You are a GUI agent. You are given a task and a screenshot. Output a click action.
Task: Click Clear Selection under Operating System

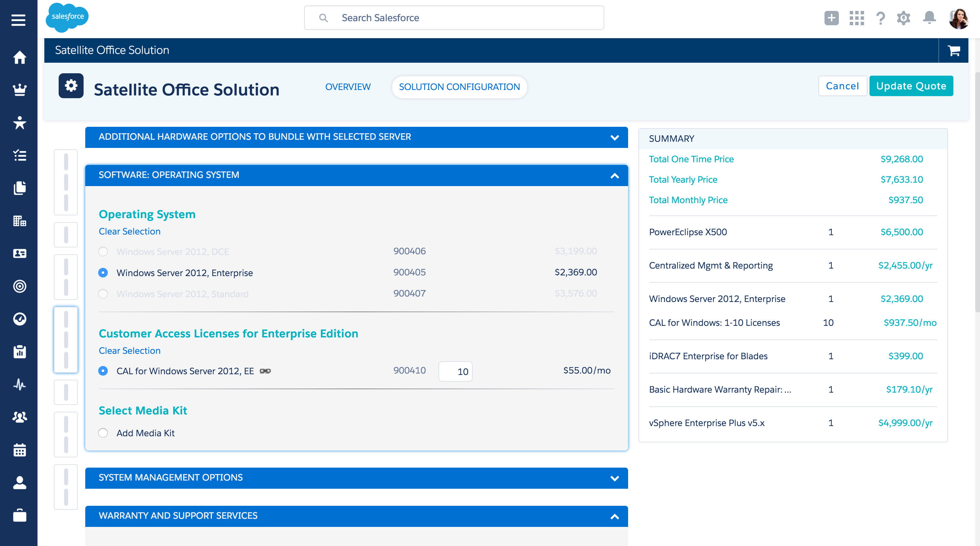(129, 231)
